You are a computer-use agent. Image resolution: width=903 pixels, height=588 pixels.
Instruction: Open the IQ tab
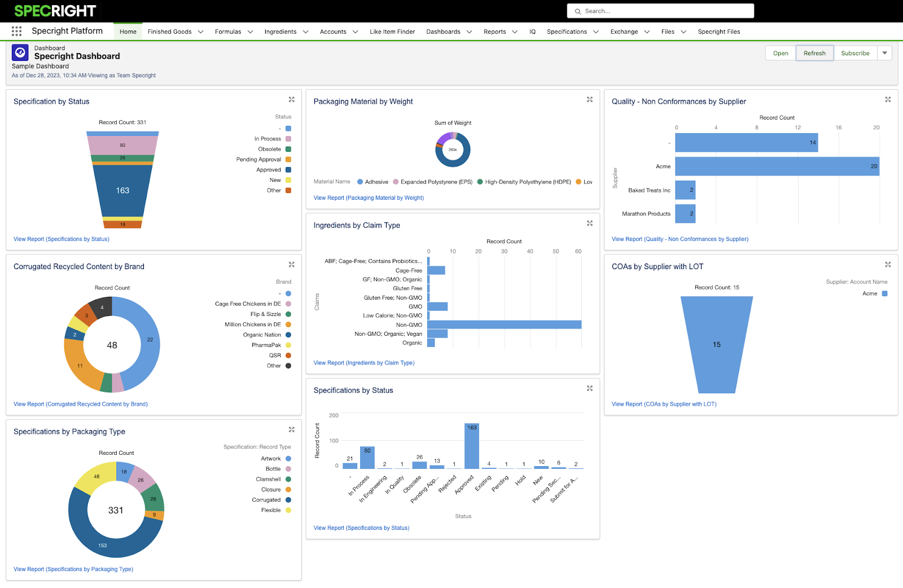click(532, 32)
